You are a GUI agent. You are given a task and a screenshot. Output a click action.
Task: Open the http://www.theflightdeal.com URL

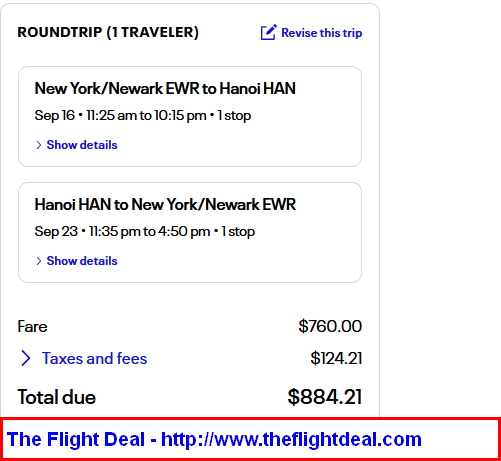pyautogui.click(x=291, y=439)
